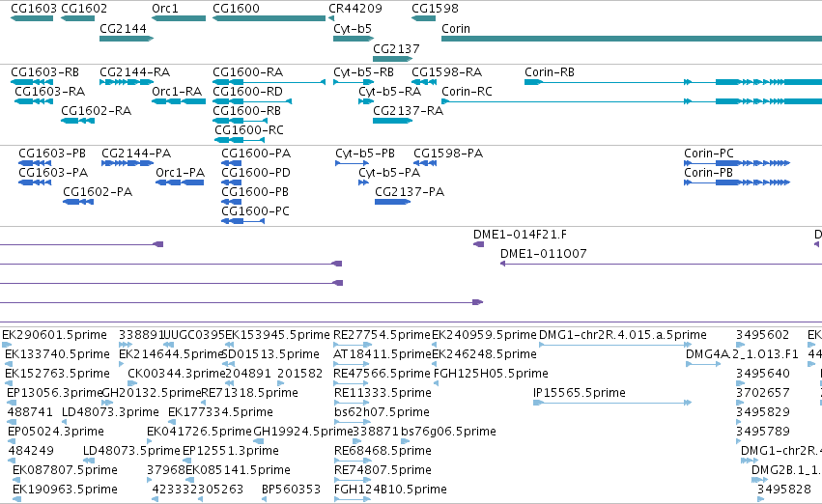Select protein CG1600-PB
This screenshot has width=822, height=504.
(x=231, y=202)
